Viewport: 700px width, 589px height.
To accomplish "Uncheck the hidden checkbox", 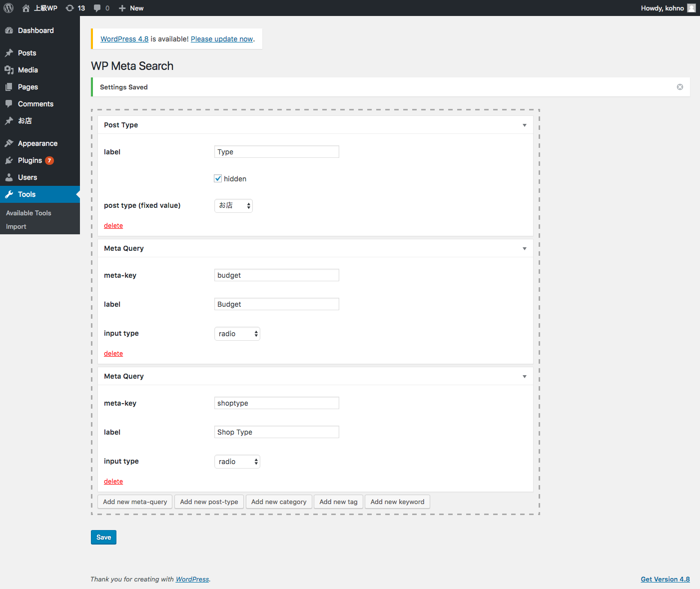I will click(218, 178).
